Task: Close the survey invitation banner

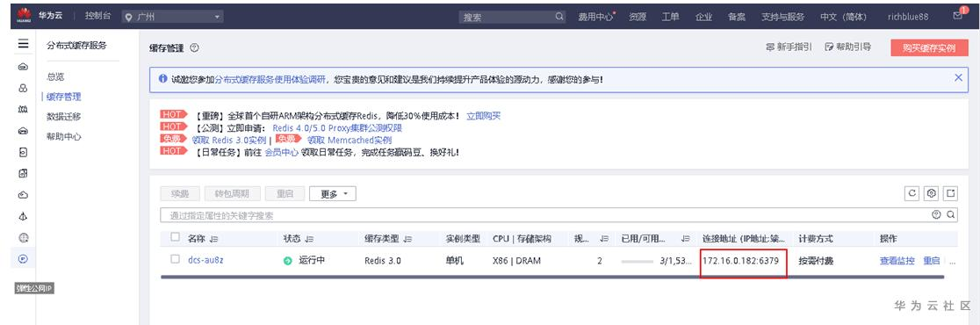Action: point(958,77)
